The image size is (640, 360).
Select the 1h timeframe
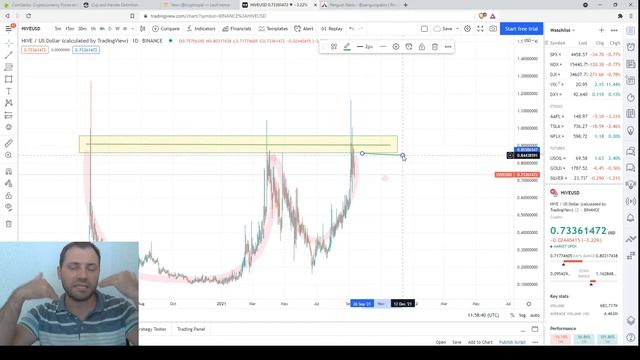tap(93, 29)
